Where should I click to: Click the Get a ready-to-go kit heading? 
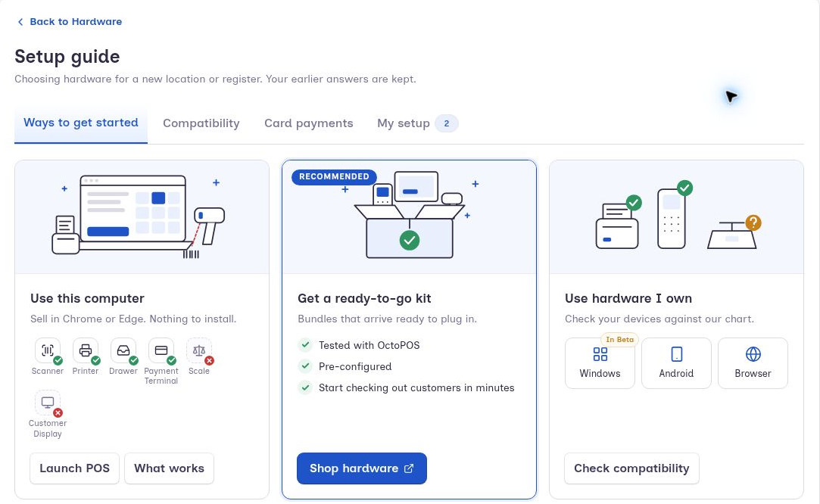(x=364, y=298)
